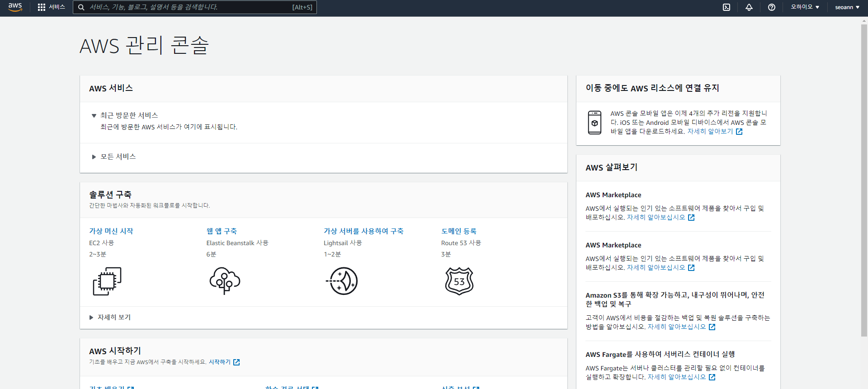Click the EC2 chip icon
The width and height of the screenshot is (868, 389).
pyautogui.click(x=107, y=281)
